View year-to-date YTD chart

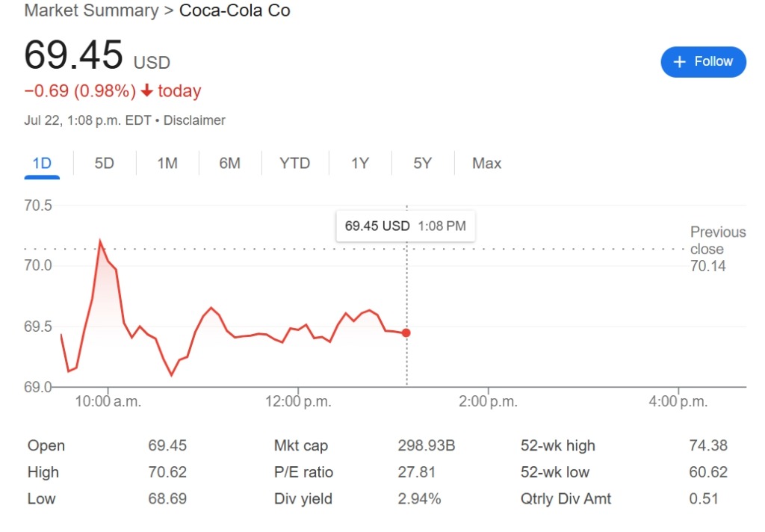tap(294, 164)
